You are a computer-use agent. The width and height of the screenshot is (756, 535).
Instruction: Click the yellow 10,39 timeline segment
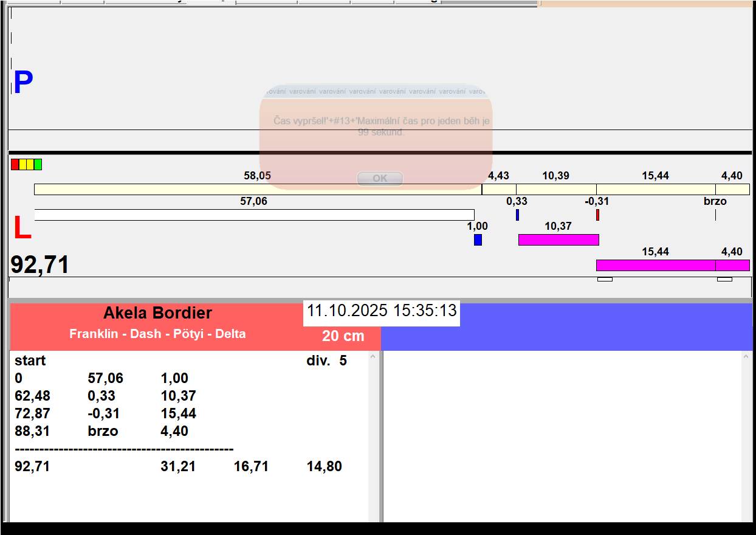(556, 189)
